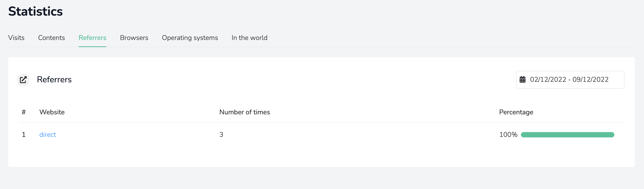644x189 pixels.
Task: Click the Referrers external-link icon
Action: click(23, 80)
